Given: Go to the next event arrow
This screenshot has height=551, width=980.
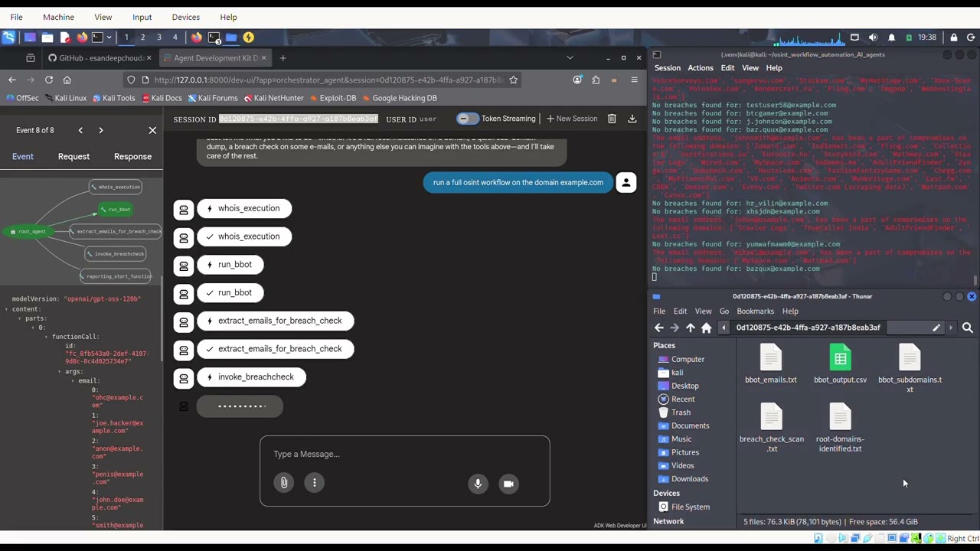Looking at the screenshot, I should [x=100, y=130].
